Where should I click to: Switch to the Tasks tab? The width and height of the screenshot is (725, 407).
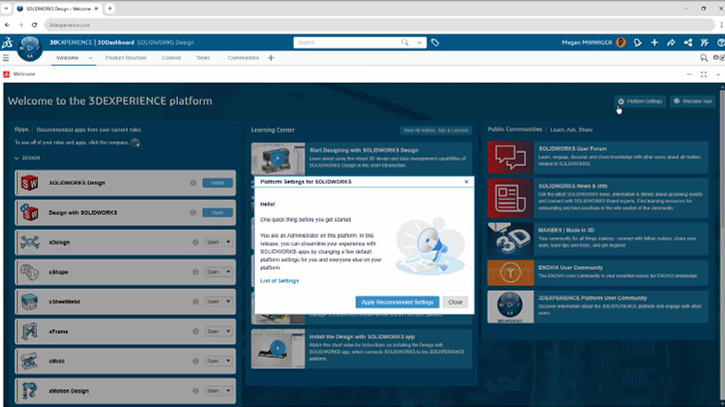203,58
